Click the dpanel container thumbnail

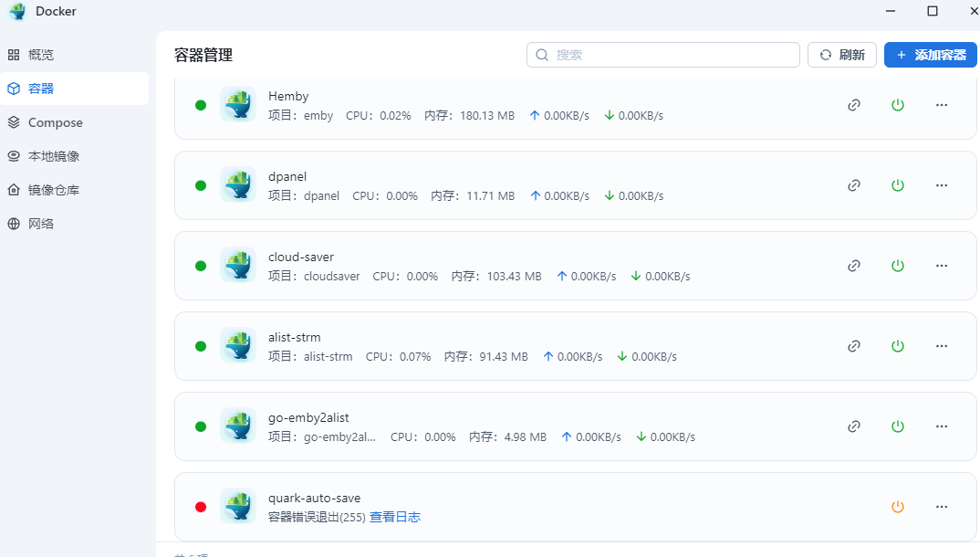238,184
